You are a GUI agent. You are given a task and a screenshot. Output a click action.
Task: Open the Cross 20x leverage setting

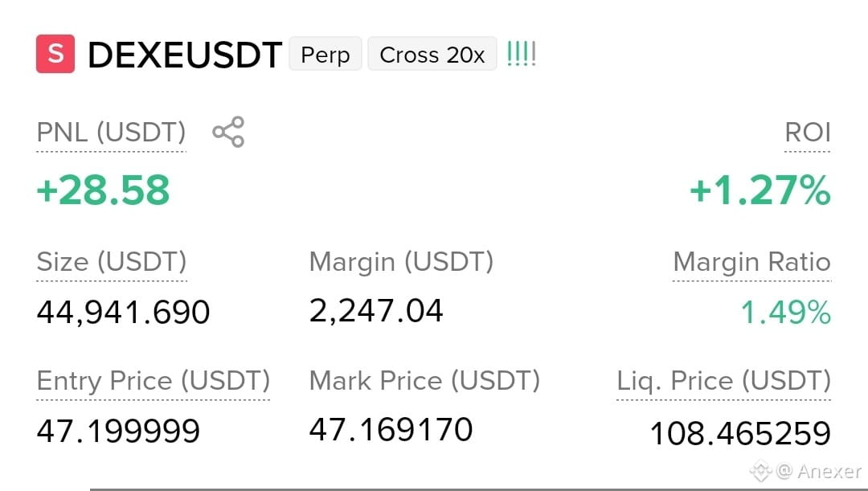tap(432, 54)
